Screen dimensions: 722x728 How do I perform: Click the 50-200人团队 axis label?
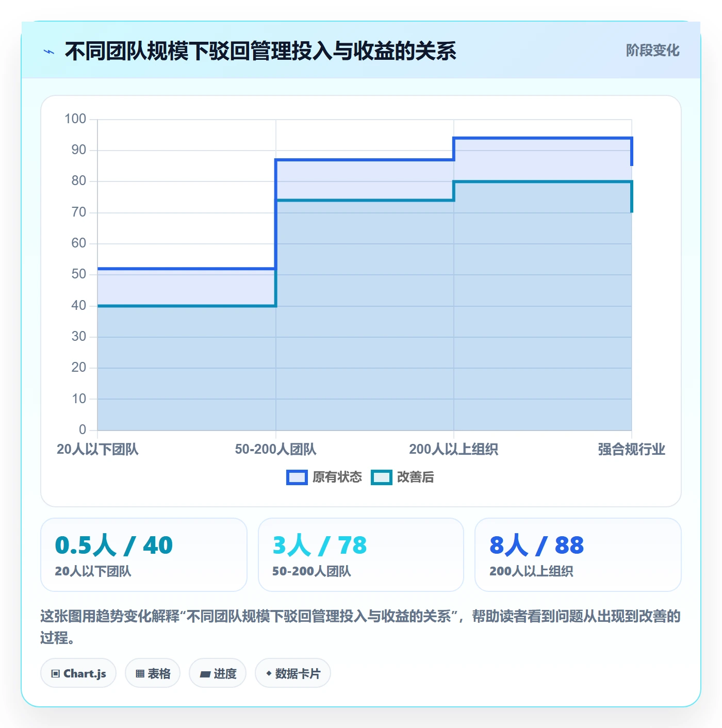(275, 450)
